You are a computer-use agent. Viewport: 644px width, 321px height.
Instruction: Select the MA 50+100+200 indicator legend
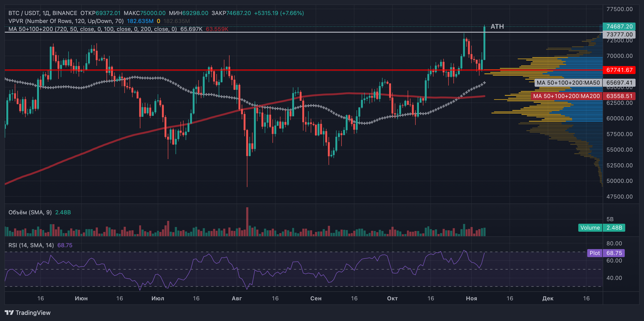pyautogui.click(x=92, y=29)
